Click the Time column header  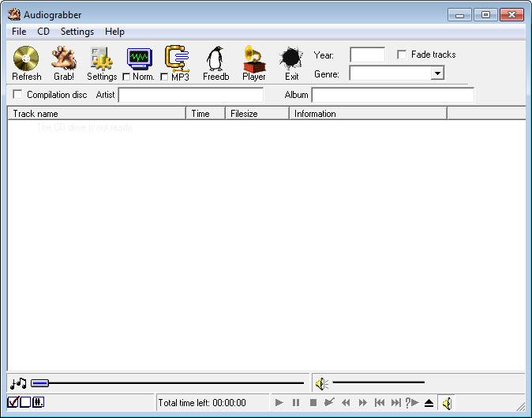coord(205,114)
